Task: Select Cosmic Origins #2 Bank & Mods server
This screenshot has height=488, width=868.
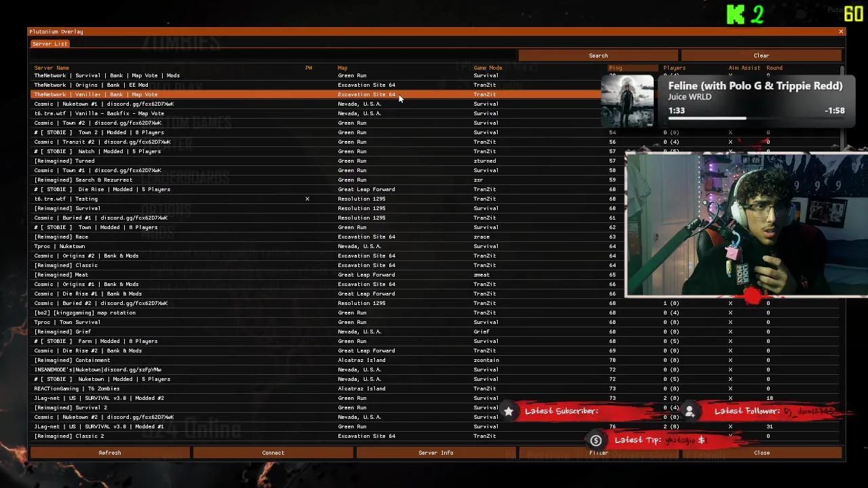Action: pyautogui.click(x=435, y=256)
